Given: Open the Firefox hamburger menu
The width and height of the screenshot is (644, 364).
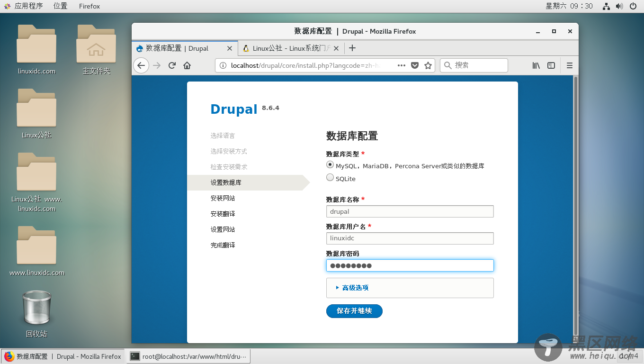Looking at the screenshot, I should click(570, 65).
